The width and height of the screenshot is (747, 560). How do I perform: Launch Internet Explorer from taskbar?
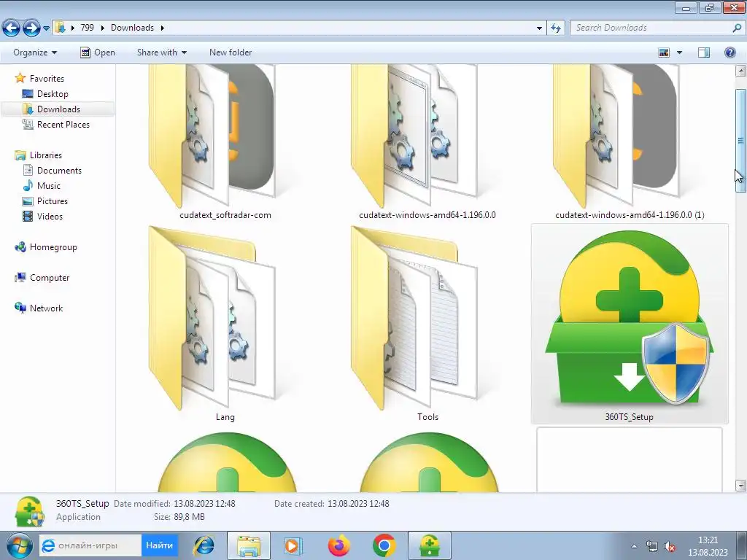[x=204, y=545]
